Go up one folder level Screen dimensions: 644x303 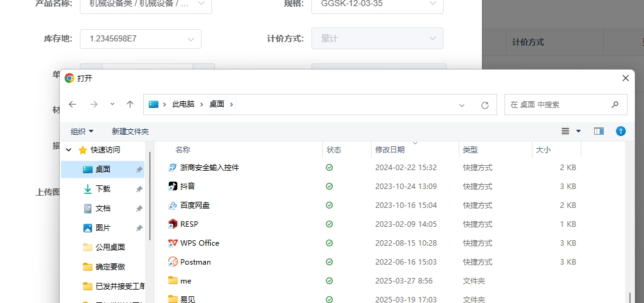[x=130, y=104]
